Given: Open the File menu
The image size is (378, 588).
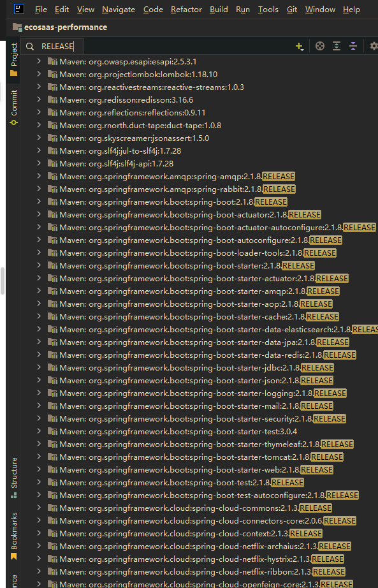Looking at the screenshot, I should pos(41,10).
